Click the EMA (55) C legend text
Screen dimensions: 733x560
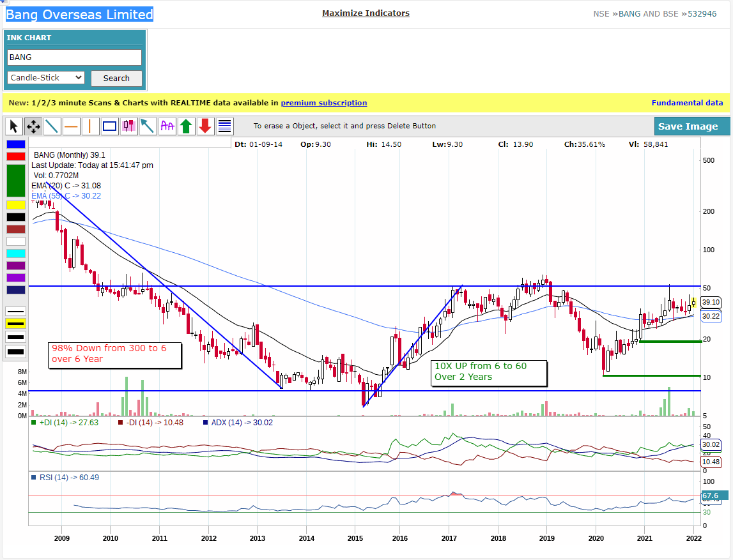pos(66,196)
